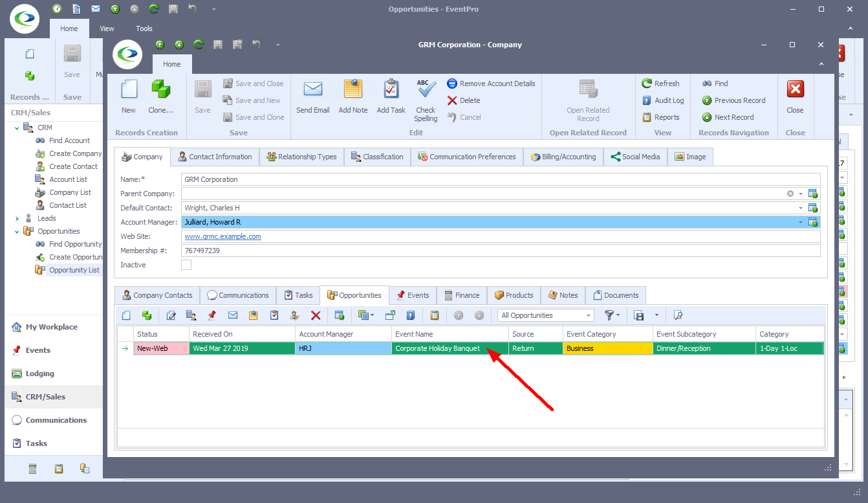Screen dimensions: 868x503
Task: Click the red pushpin icon in grid toolbar
Action: click(212, 315)
